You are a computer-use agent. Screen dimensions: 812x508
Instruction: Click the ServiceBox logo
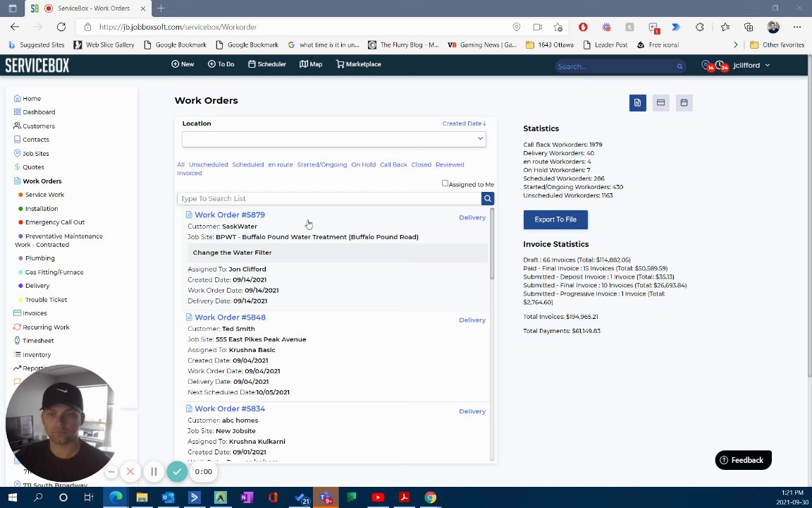[x=37, y=66]
